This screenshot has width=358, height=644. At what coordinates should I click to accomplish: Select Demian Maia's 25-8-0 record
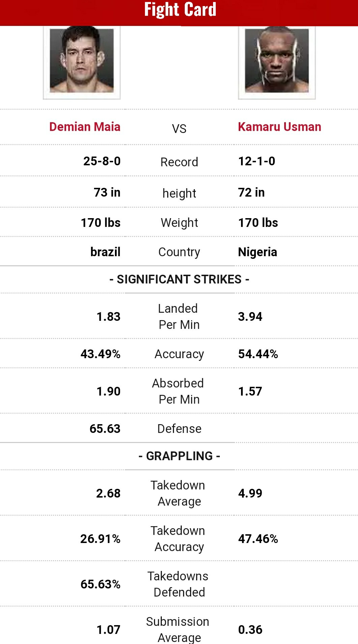coord(102,161)
